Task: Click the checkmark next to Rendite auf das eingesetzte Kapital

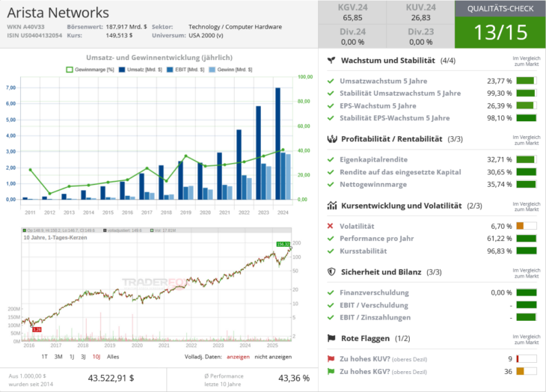Action: (331, 172)
